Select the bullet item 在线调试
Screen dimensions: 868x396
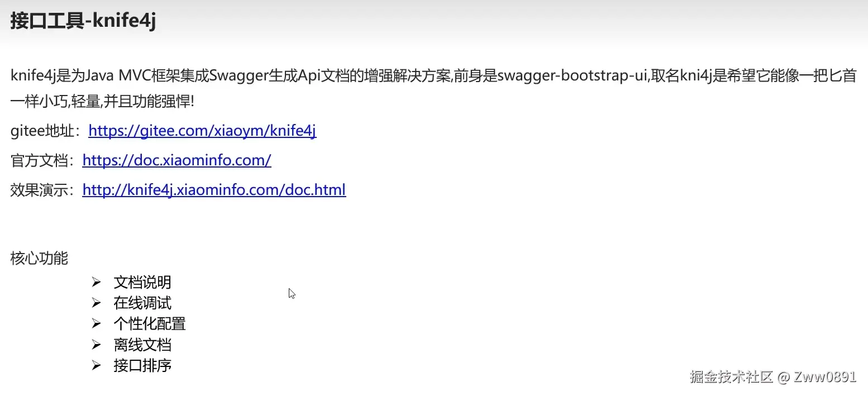[142, 303]
